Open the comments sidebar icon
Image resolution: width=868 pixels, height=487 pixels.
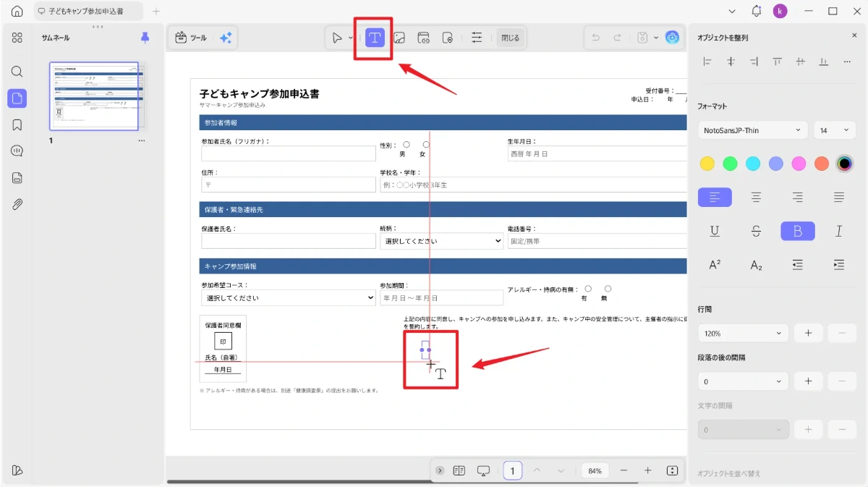[x=17, y=151]
